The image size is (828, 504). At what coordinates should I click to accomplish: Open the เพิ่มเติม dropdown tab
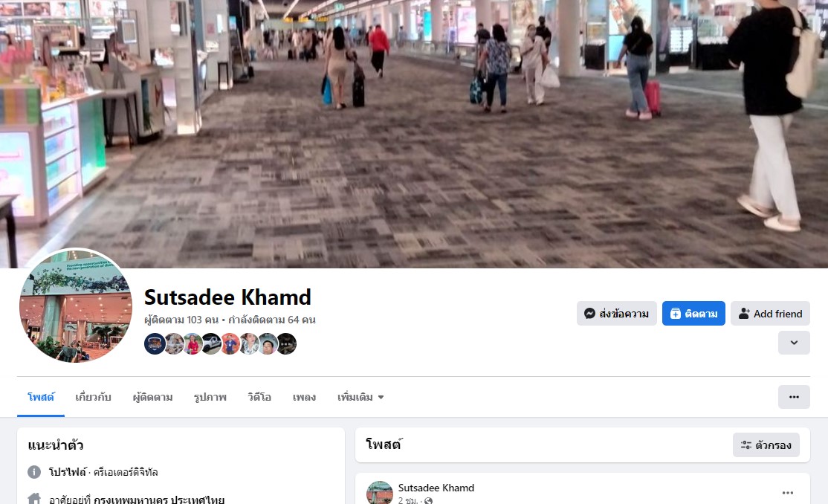pyautogui.click(x=360, y=397)
